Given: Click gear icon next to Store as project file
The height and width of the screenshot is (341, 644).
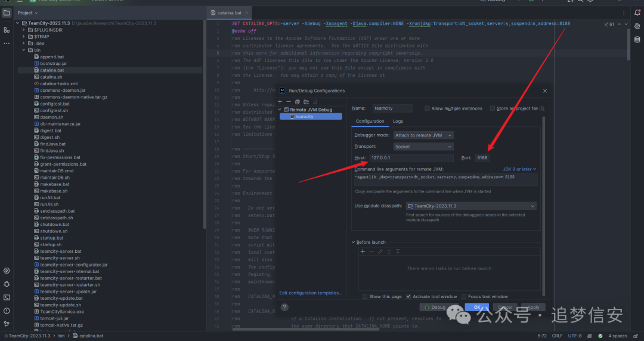Looking at the screenshot, I should (541, 108).
